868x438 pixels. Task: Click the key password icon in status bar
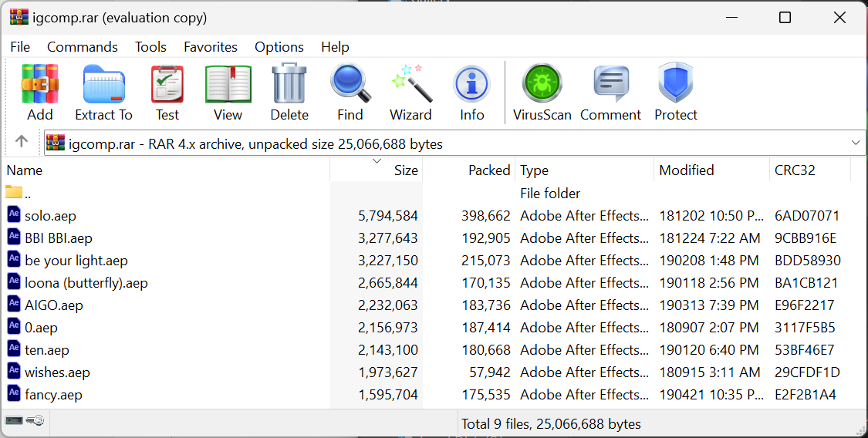pyautogui.click(x=35, y=421)
